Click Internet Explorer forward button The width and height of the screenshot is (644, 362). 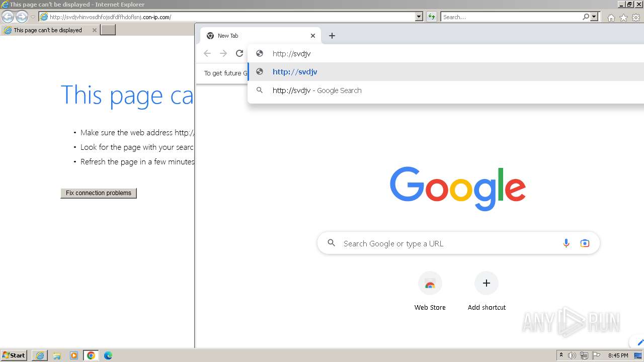pos(22,17)
